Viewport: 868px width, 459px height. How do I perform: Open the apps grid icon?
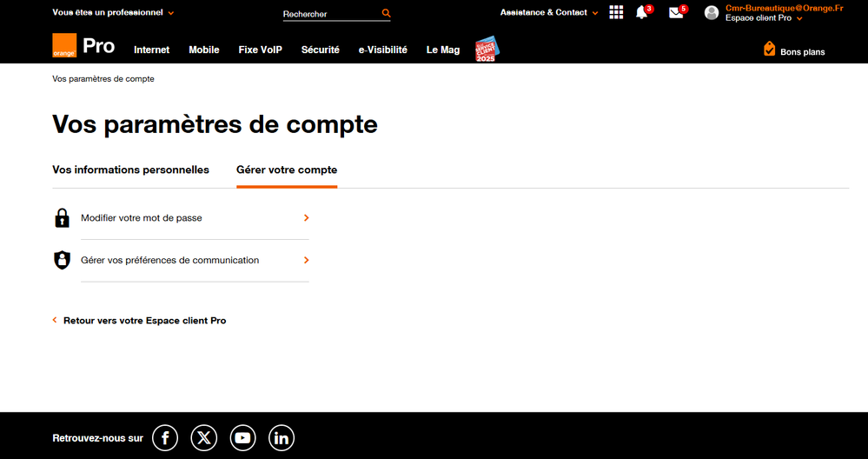(x=616, y=12)
